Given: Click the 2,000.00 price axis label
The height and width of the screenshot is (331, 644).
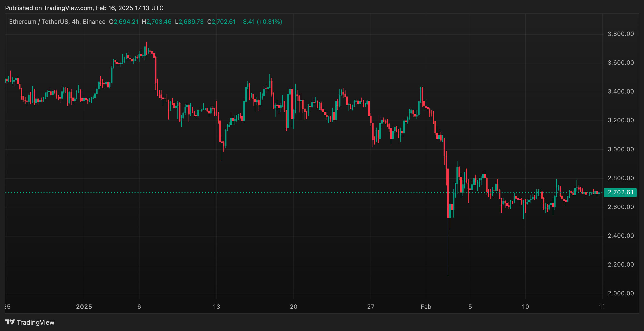Looking at the screenshot, I should (x=621, y=293).
